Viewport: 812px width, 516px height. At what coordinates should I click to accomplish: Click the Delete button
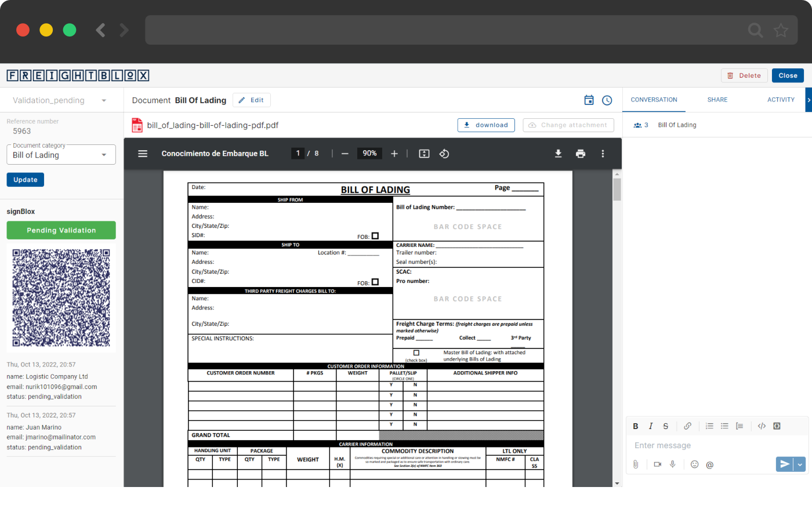pos(745,75)
